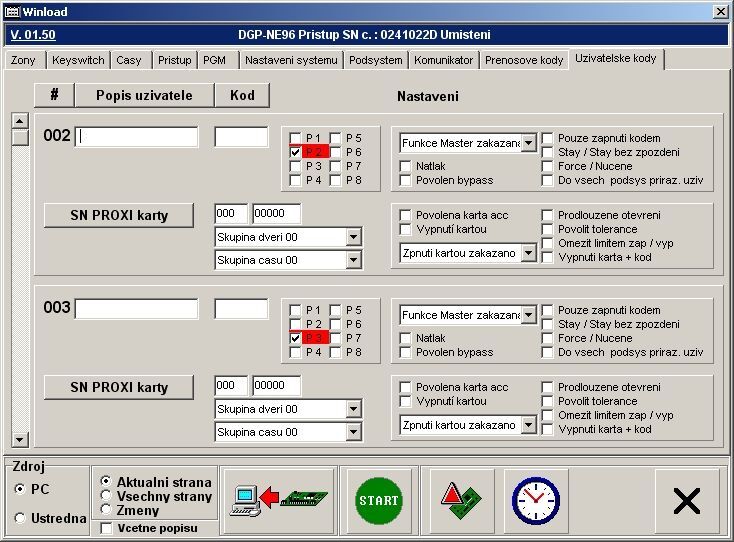The image size is (734, 542).
Task: Click the user 003 description input field
Action: [x=136, y=309]
